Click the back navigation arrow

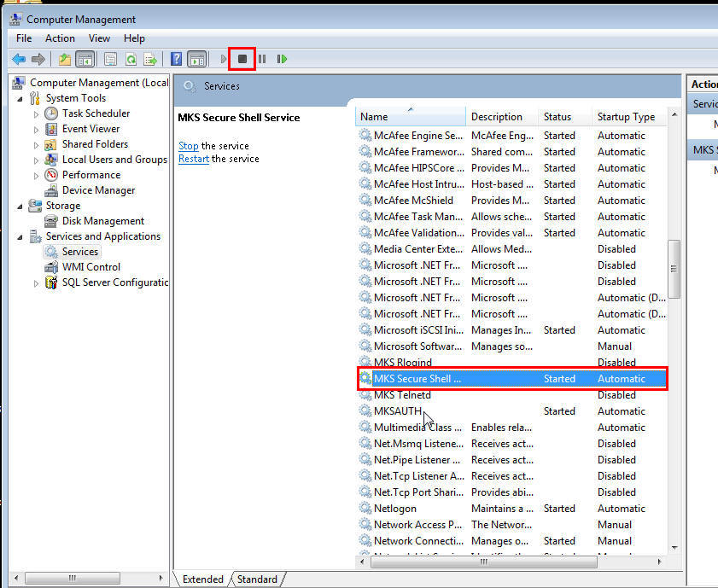pyautogui.click(x=19, y=58)
